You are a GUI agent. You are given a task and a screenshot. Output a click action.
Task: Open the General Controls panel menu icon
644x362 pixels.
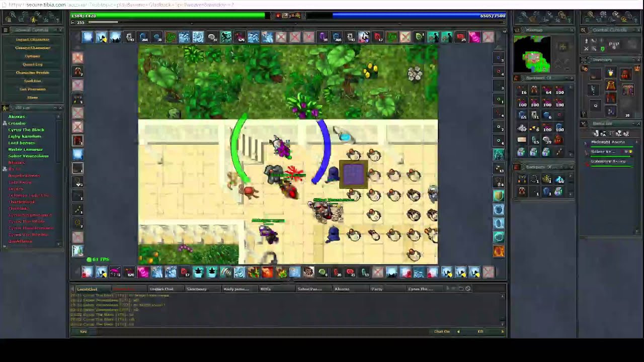[5, 30]
